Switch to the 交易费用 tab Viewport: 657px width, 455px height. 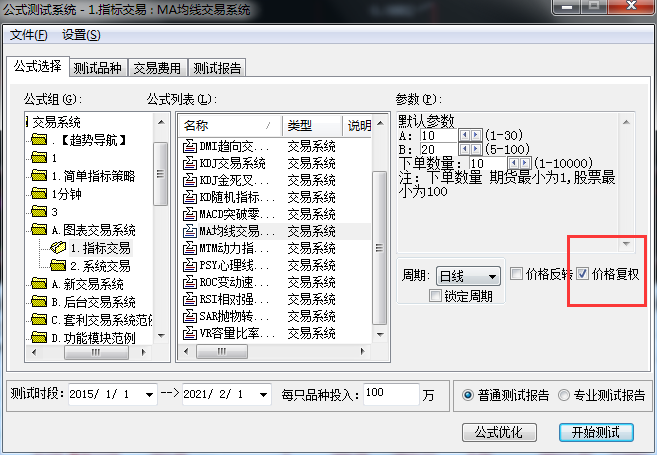pos(158,68)
